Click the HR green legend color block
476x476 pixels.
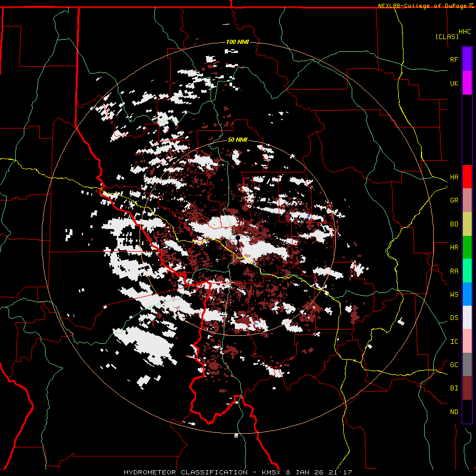(x=467, y=248)
